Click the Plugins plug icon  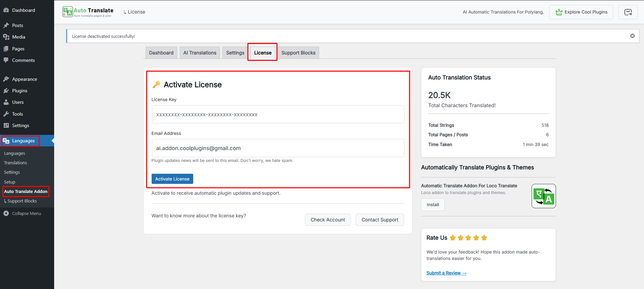pyautogui.click(x=6, y=91)
